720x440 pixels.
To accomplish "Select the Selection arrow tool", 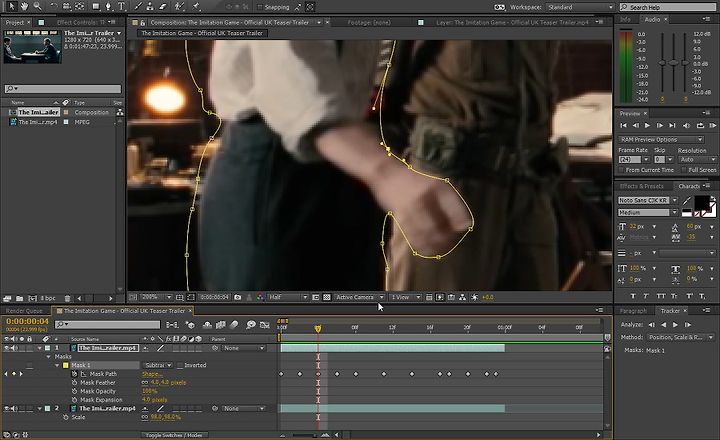I will click(11, 6).
